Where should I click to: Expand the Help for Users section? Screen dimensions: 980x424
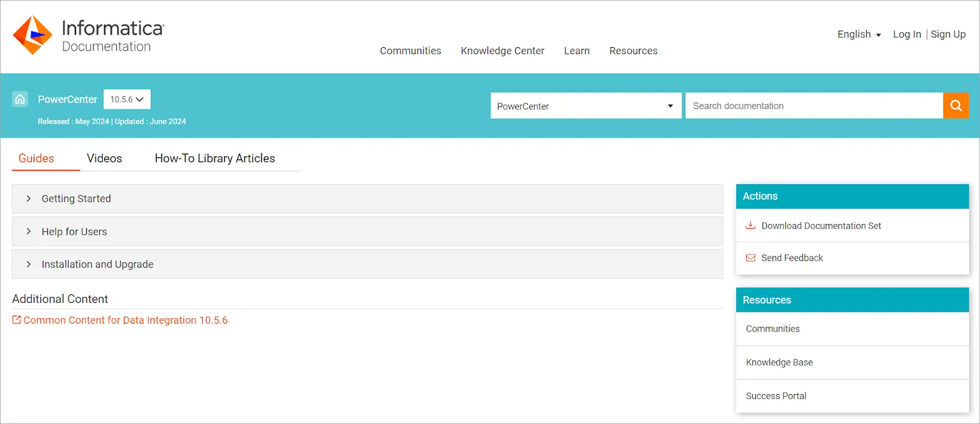[367, 231]
